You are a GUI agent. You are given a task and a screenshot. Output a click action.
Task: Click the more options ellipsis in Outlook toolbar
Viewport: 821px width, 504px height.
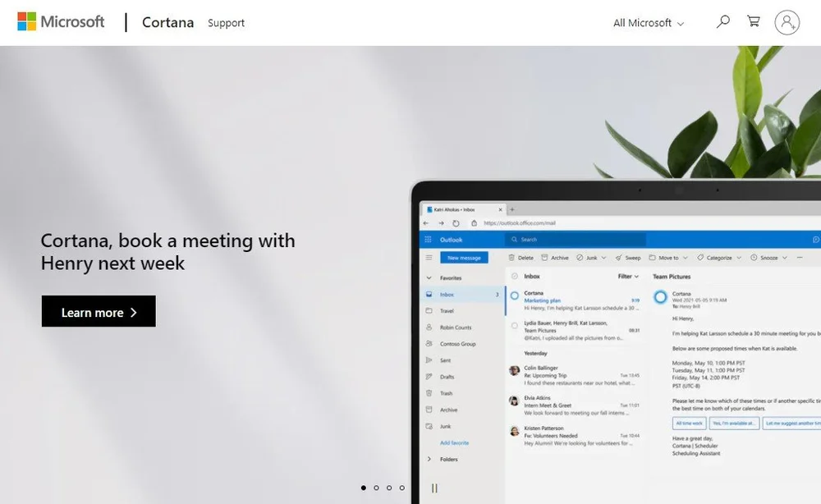pos(800,258)
